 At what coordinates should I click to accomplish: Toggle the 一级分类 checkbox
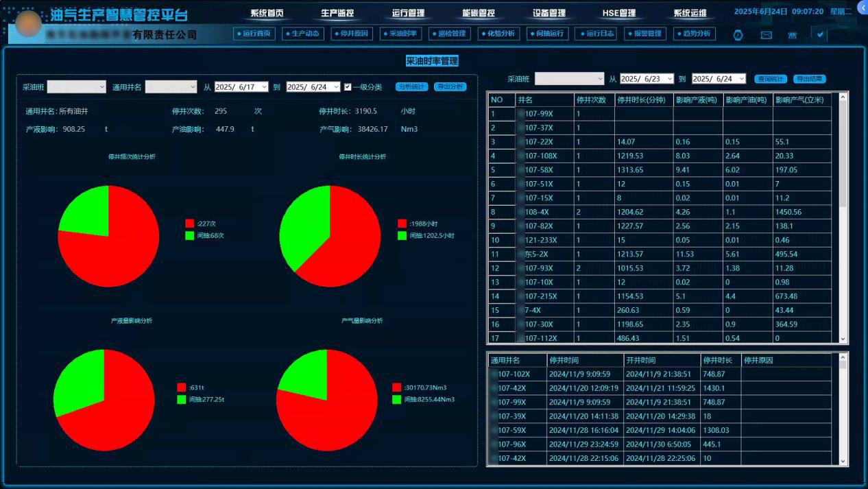pos(348,87)
